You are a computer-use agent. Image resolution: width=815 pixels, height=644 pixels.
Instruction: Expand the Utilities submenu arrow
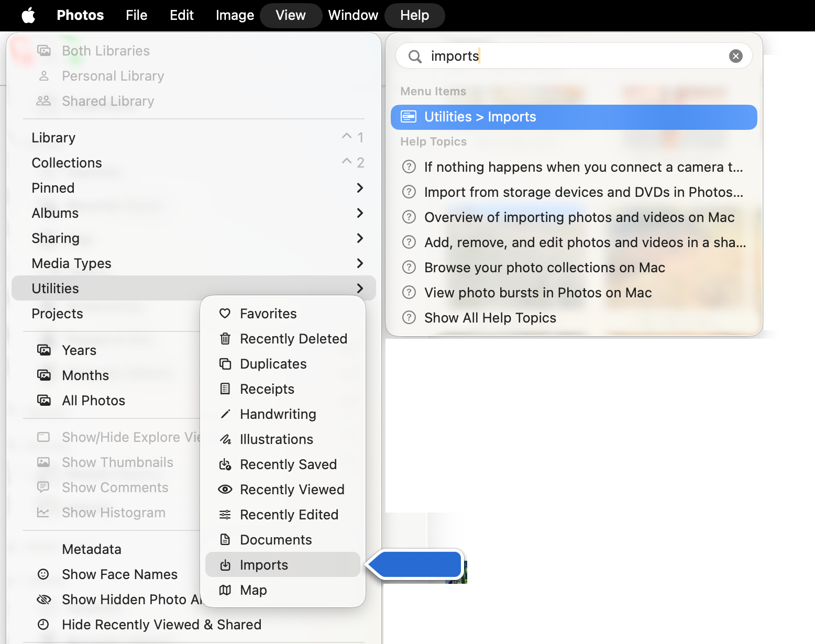pos(360,288)
